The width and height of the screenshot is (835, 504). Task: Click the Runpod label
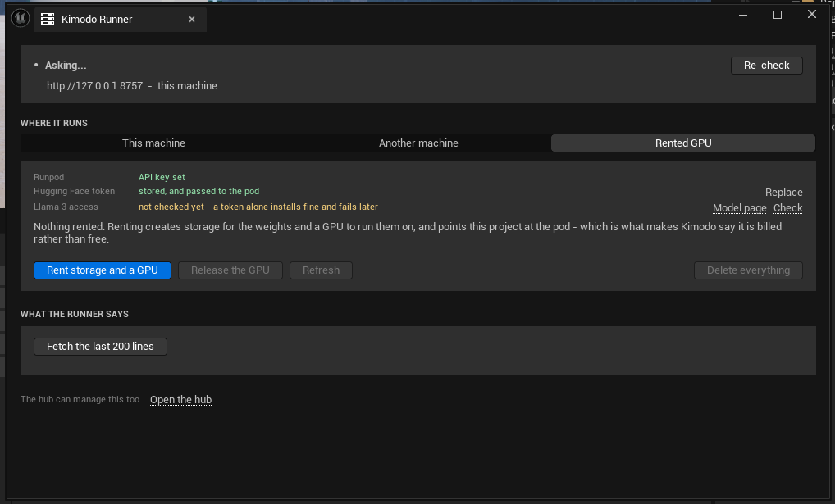(x=48, y=177)
